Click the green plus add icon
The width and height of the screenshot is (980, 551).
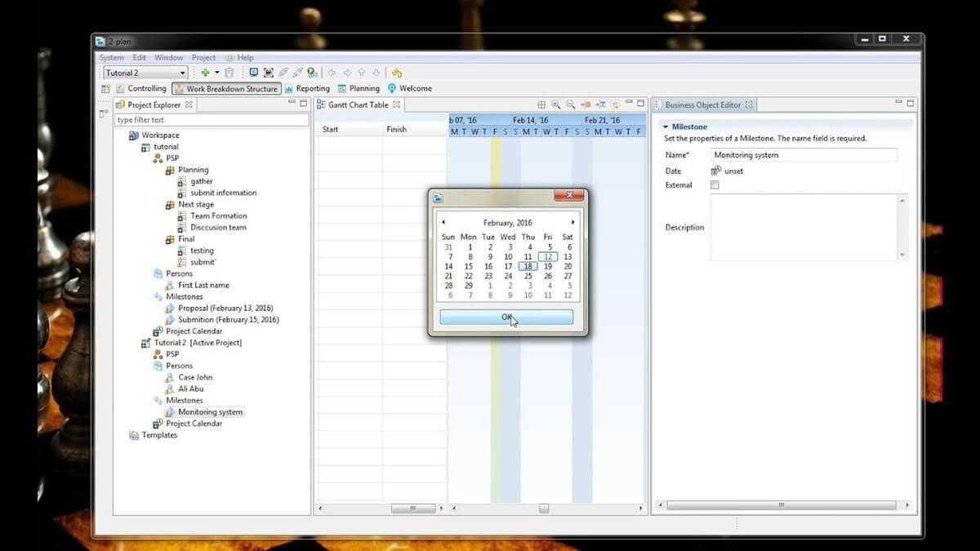205,73
